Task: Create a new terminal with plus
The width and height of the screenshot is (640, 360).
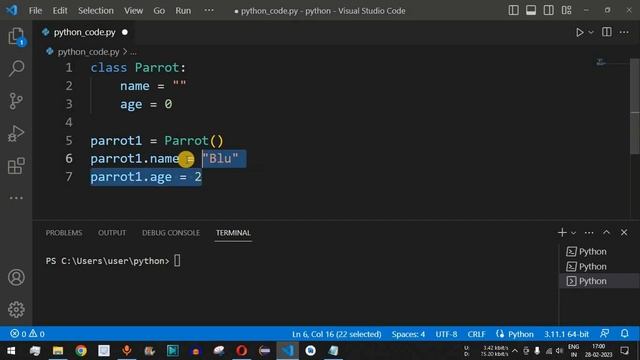Action: (x=562, y=232)
